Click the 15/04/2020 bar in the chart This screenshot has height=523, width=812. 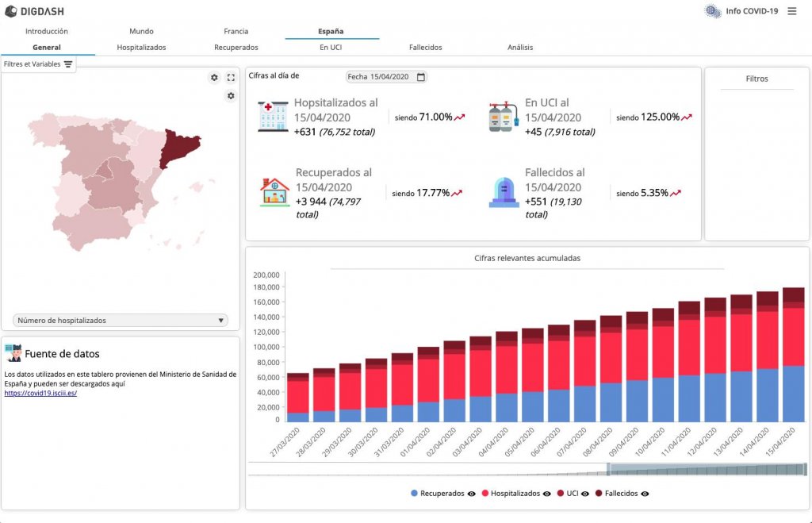793,355
